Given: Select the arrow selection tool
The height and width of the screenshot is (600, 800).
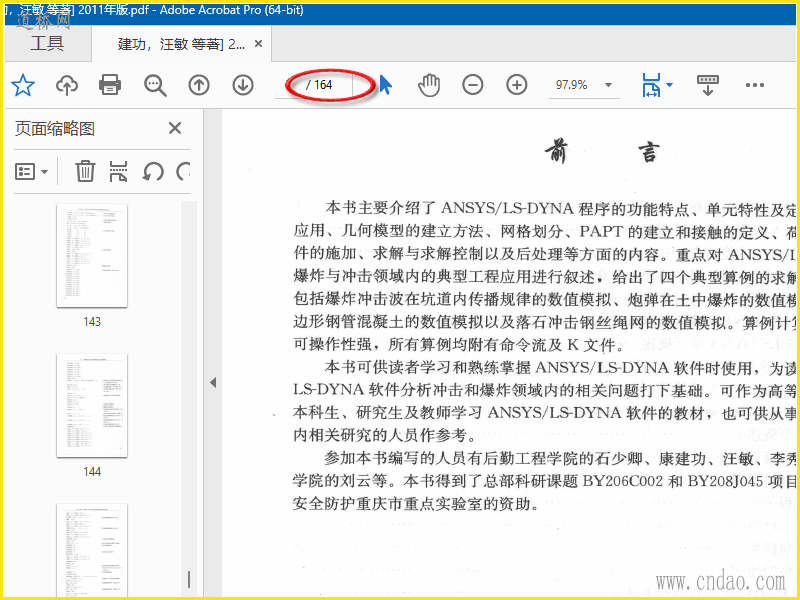Looking at the screenshot, I should tap(386, 85).
